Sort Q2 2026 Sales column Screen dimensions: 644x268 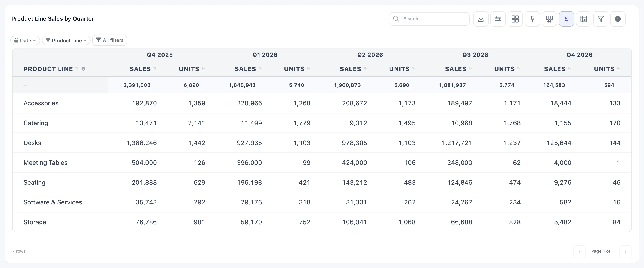365,68
